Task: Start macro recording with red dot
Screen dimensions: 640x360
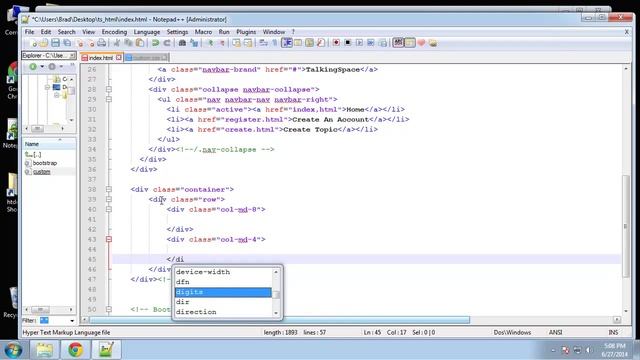Action: tap(336, 43)
